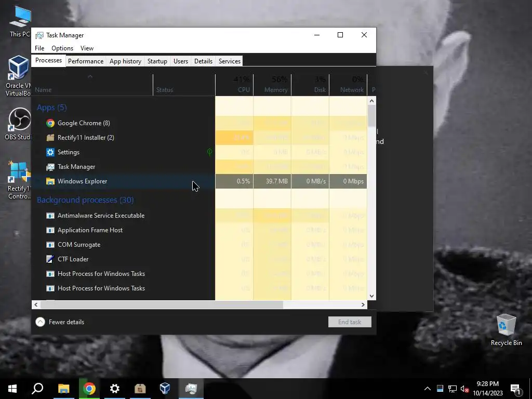532x399 pixels.
Task: Open File Explorer from taskbar
Action: [63, 389]
